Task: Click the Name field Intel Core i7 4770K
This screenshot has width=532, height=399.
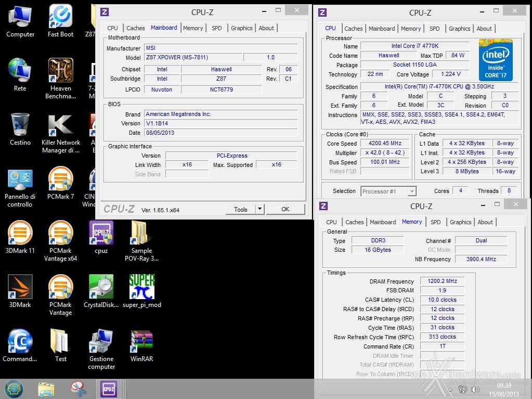Action: pyautogui.click(x=414, y=46)
